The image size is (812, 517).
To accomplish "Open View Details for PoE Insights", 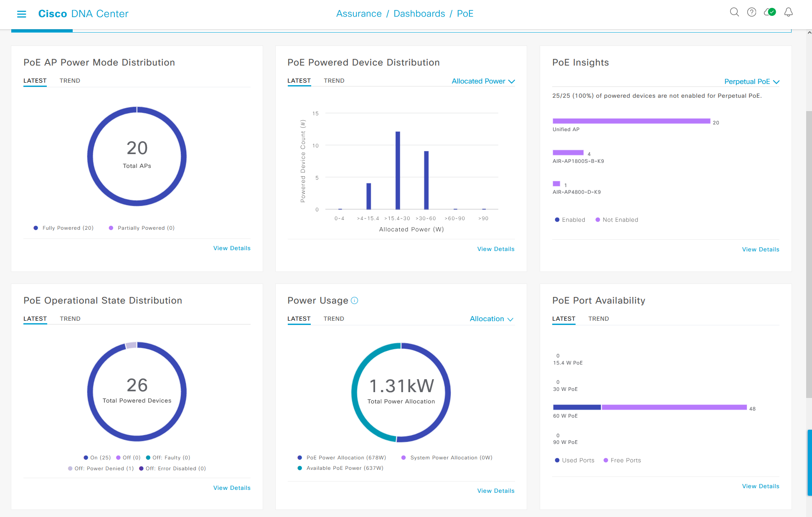I will click(760, 249).
